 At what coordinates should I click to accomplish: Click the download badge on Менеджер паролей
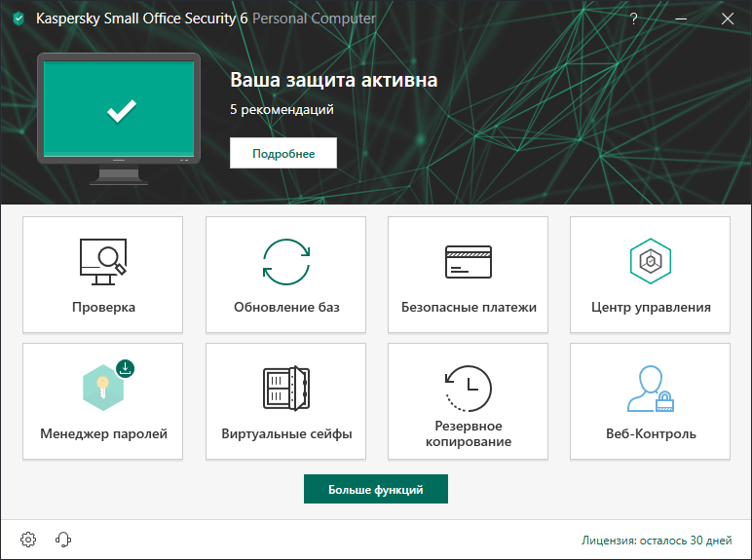point(126,369)
